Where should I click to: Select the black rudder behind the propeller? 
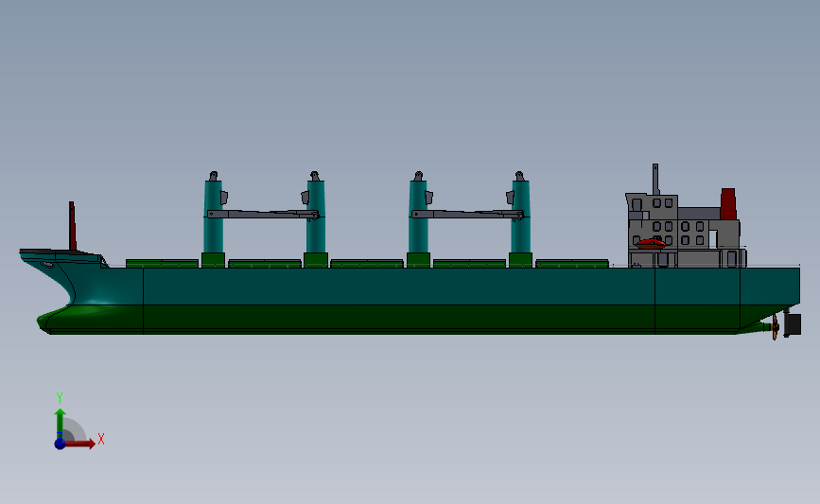[x=793, y=324]
